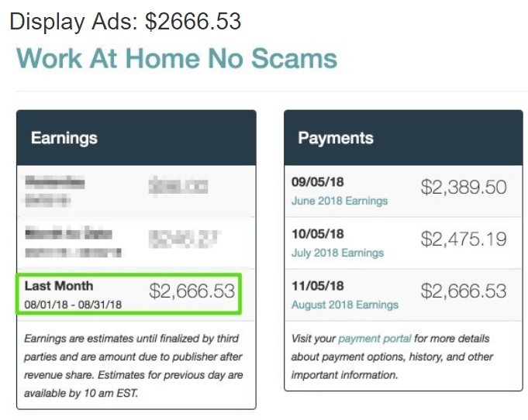Viewport: 528px width, 420px height.
Task: Open the July 2018 Earnings link
Action: (337, 253)
